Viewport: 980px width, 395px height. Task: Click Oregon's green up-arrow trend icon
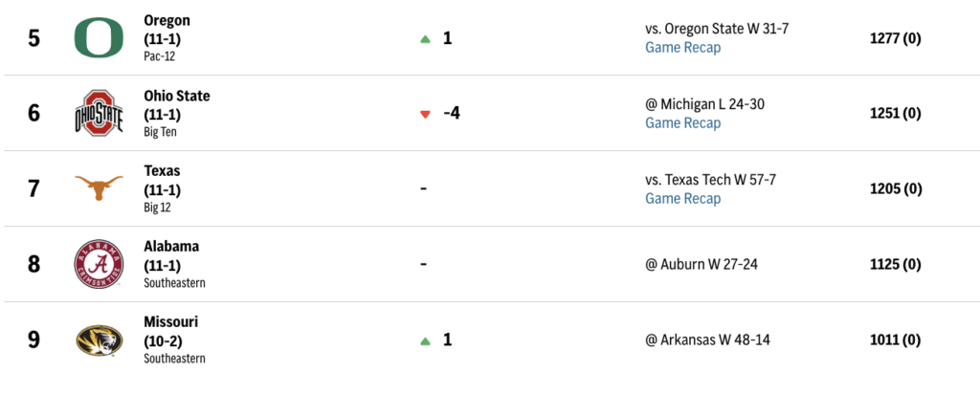click(x=425, y=39)
